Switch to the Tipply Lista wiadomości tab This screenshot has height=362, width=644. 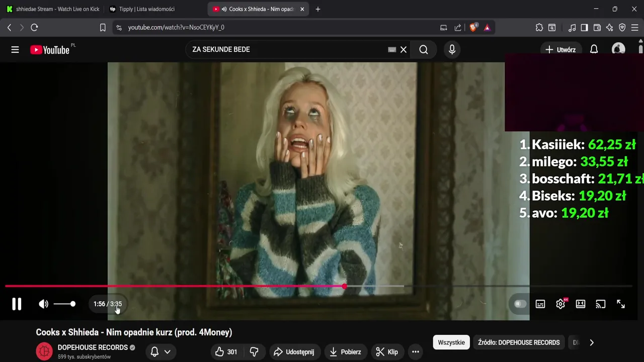tap(156, 9)
